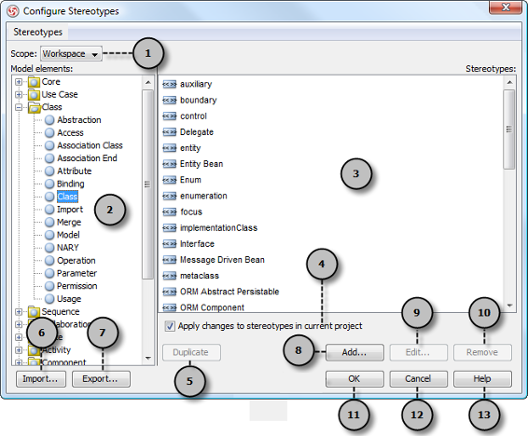Click the Import... button
The height and width of the screenshot is (436, 528).
pos(40,379)
